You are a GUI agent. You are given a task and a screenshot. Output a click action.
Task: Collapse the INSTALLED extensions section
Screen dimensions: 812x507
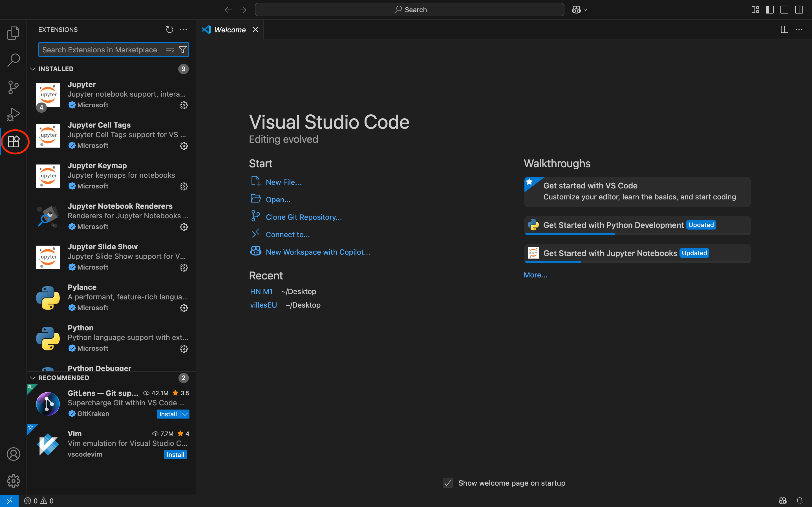tap(32, 69)
